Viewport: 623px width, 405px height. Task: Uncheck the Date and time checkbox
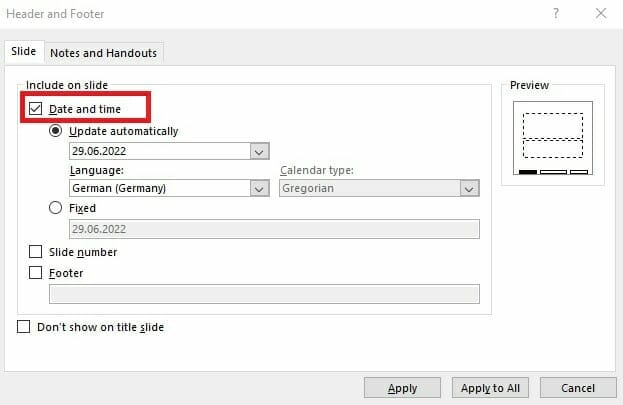36,108
